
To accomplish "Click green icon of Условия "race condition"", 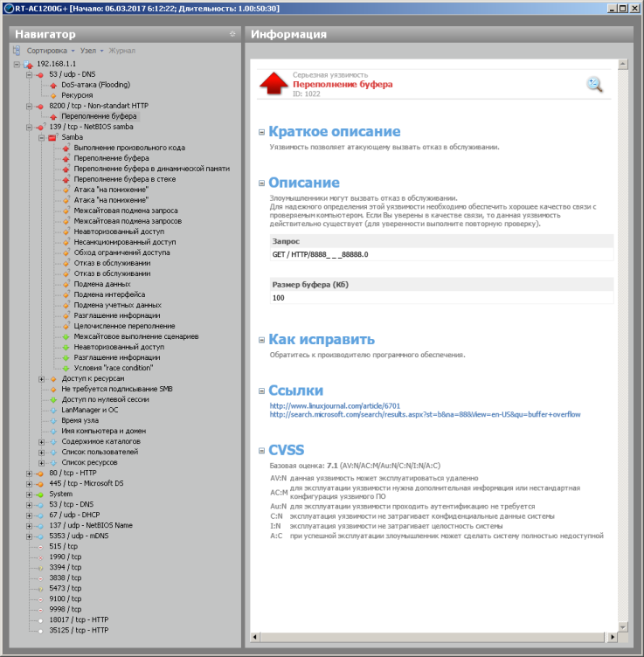I will [x=66, y=368].
